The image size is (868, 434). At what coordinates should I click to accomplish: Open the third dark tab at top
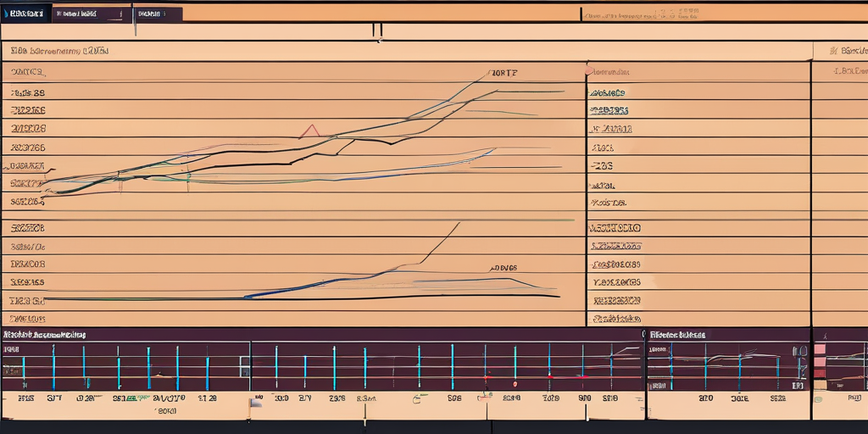pos(159,14)
